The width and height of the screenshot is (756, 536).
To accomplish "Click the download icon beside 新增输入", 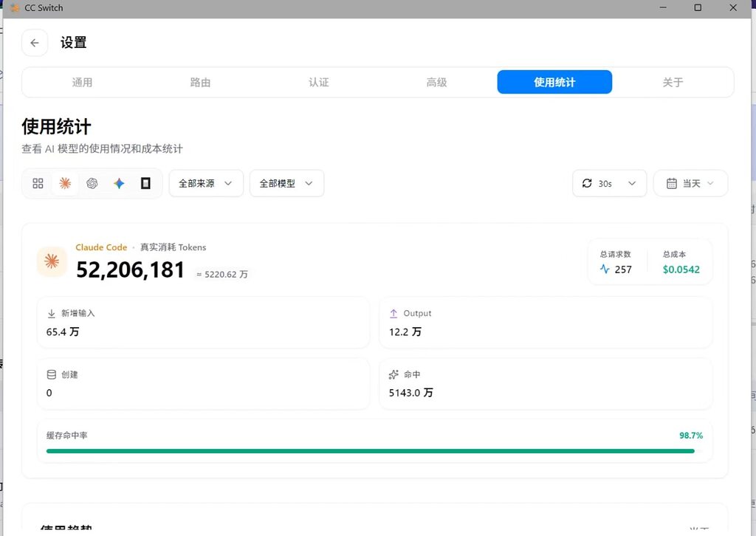I will coord(52,313).
